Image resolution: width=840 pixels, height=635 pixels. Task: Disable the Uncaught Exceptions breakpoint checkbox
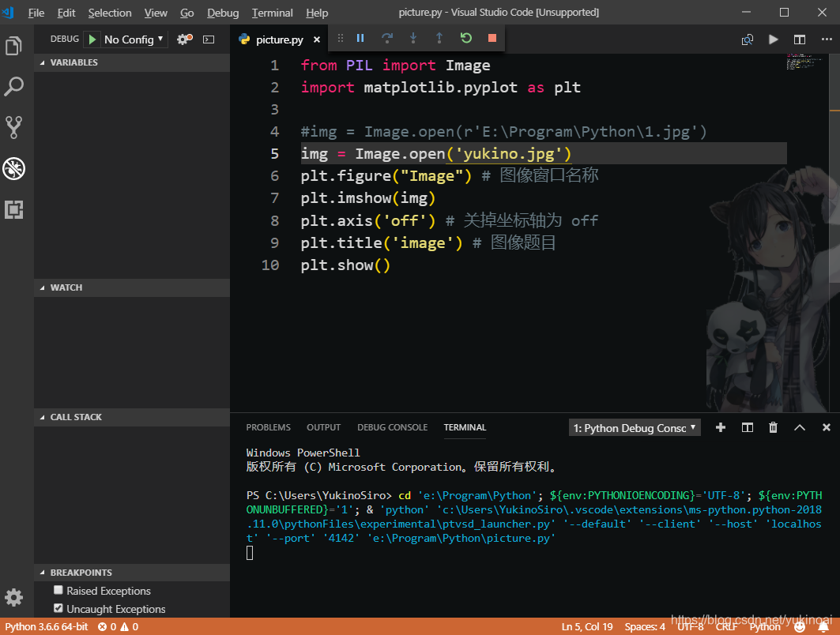pos(58,608)
